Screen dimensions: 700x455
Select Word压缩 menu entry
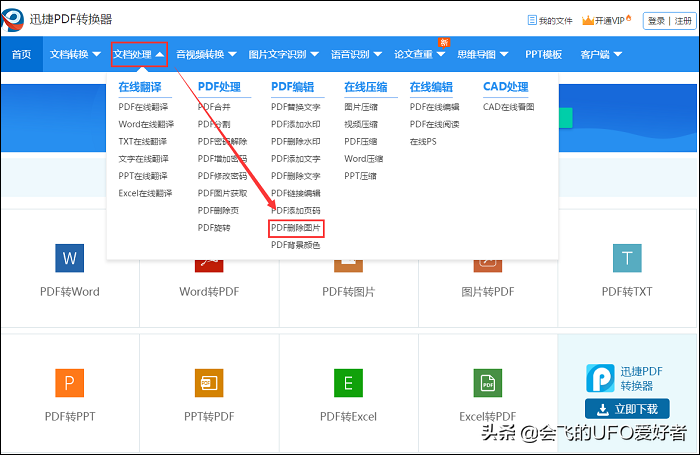(x=364, y=159)
